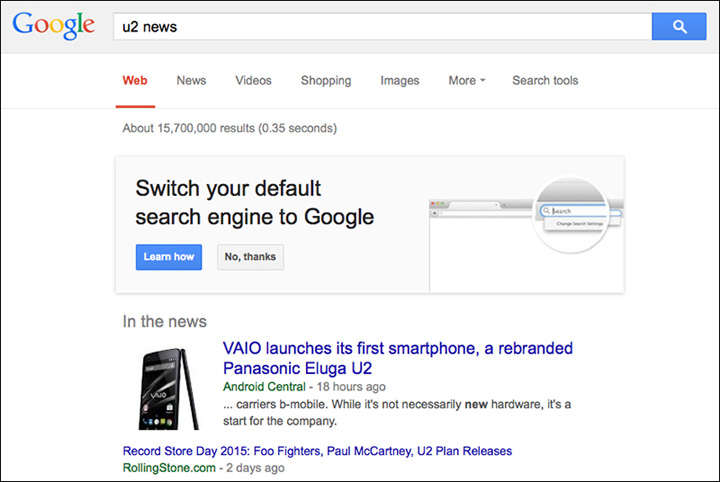Open Search tools options
This screenshot has height=482, width=720.
click(x=545, y=81)
